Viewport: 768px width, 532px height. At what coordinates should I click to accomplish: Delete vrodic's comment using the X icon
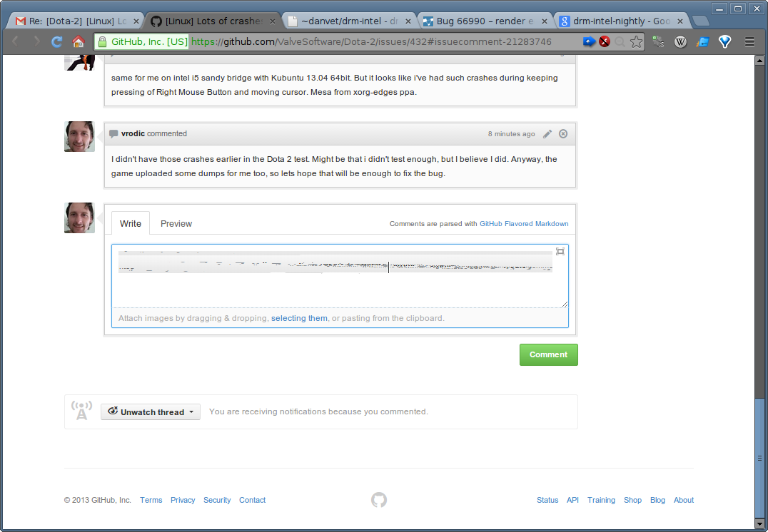click(x=563, y=134)
